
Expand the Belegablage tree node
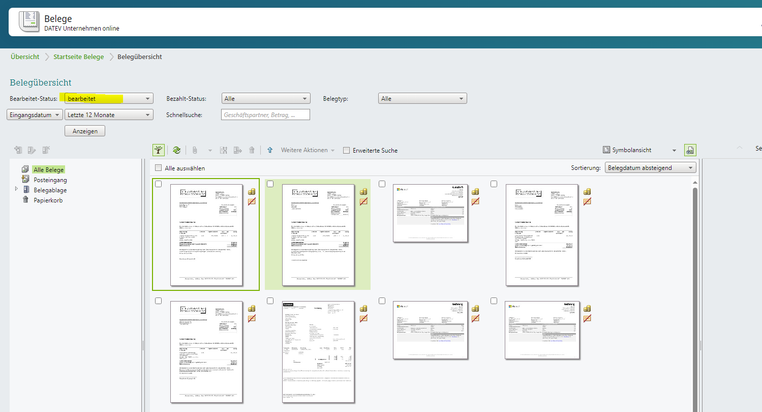[x=15, y=189]
